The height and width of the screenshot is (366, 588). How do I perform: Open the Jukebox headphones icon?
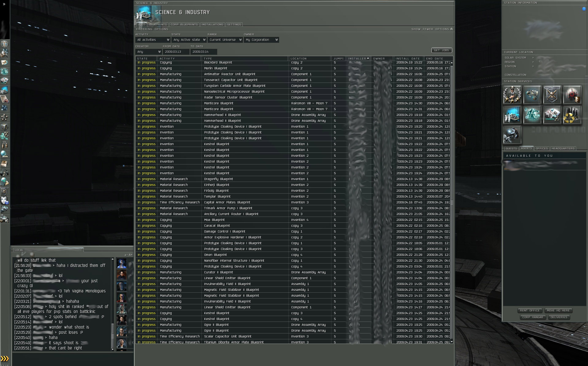[4, 173]
